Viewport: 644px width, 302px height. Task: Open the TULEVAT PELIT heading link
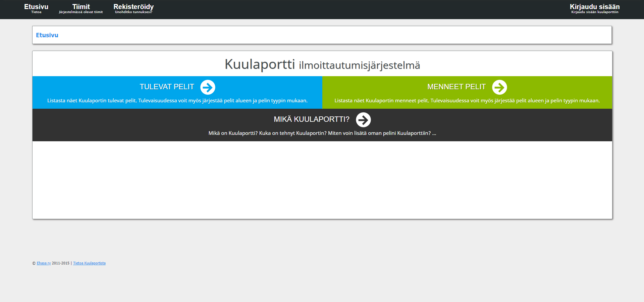(x=167, y=87)
